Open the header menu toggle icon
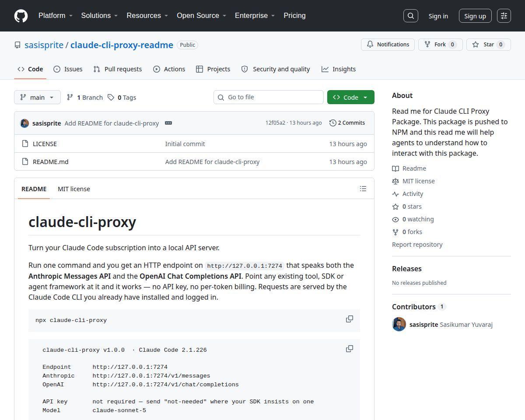The width and height of the screenshot is (525, 420). tap(504, 16)
